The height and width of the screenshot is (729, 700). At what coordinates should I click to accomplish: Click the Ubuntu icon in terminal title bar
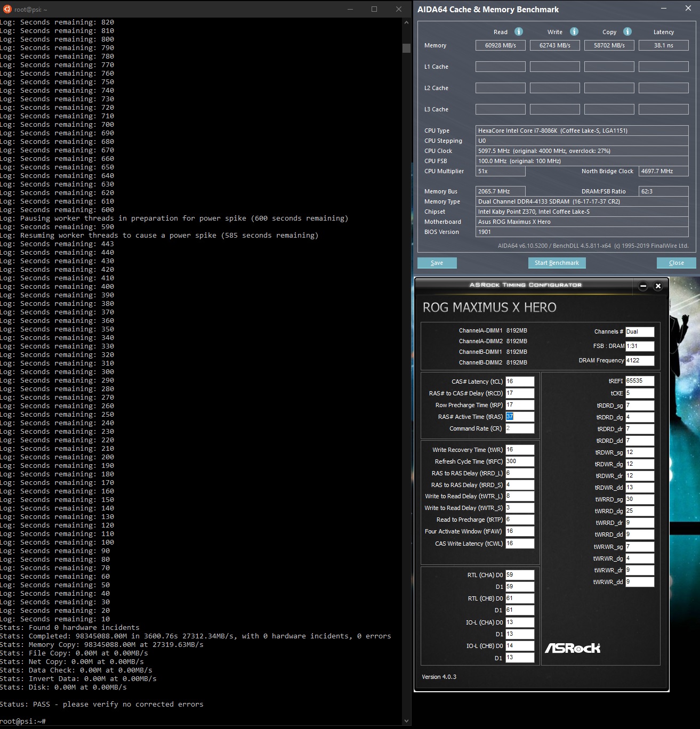tap(7, 9)
